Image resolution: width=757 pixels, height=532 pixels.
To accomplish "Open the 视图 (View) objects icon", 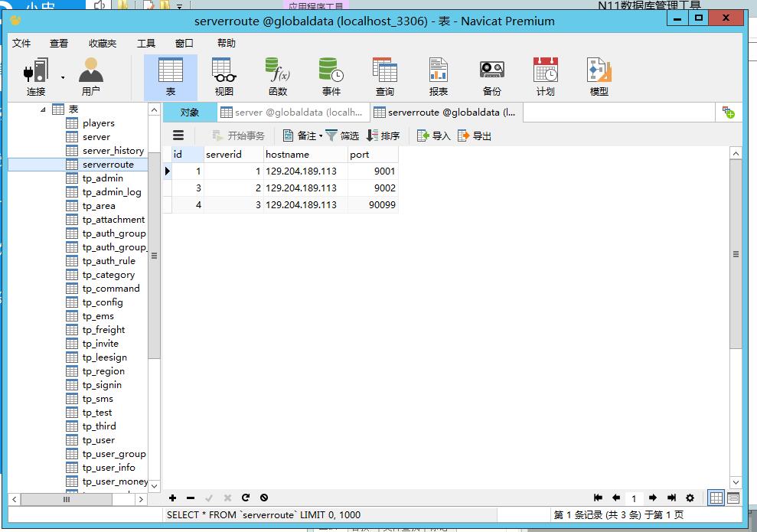I will [x=224, y=77].
